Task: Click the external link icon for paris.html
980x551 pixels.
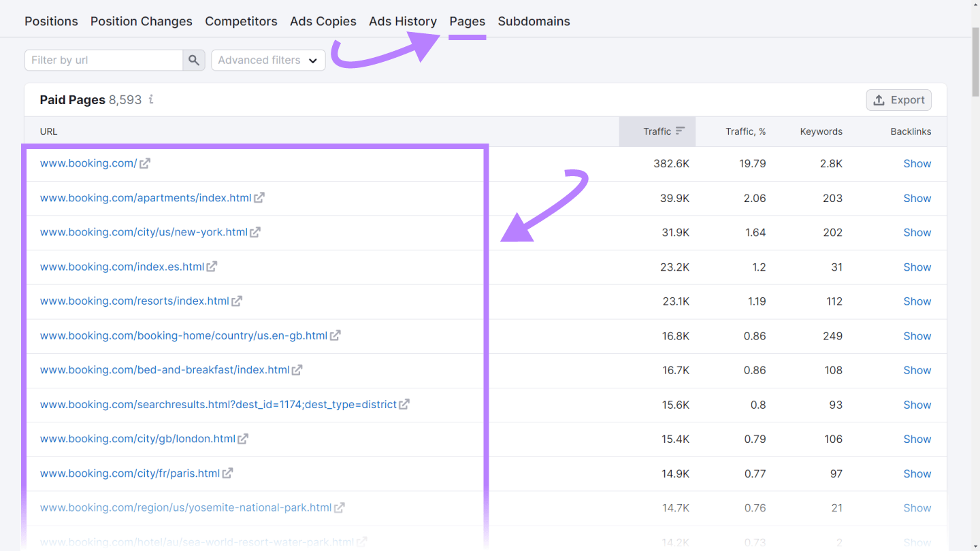Action: tap(229, 473)
